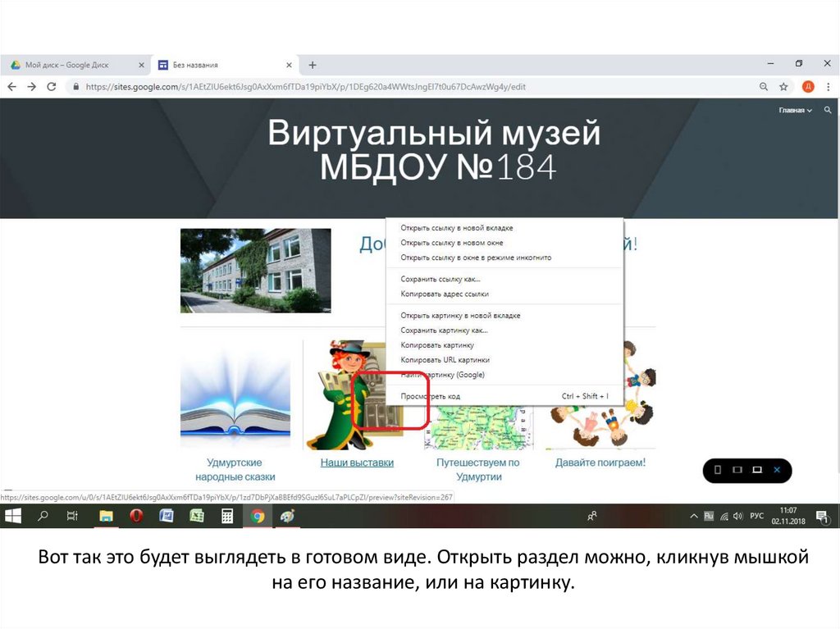
Task: Select large screen preview mode icon
Action: tap(757, 470)
